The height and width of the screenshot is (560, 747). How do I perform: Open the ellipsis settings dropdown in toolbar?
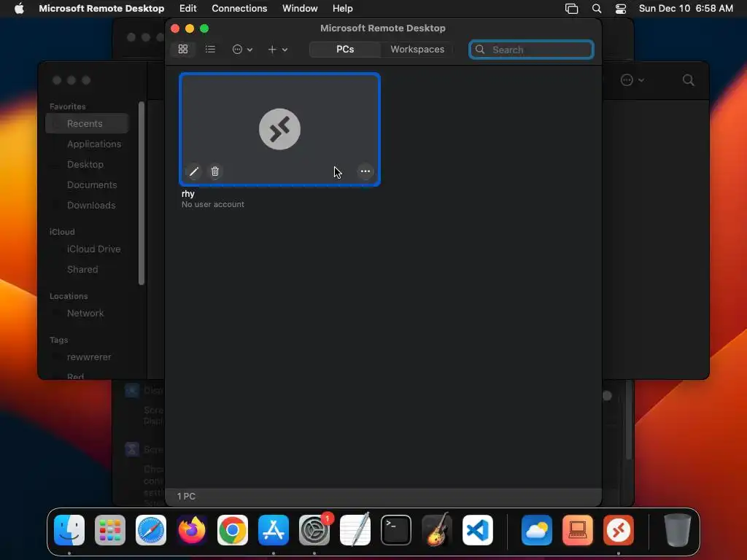pyautogui.click(x=242, y=50)
